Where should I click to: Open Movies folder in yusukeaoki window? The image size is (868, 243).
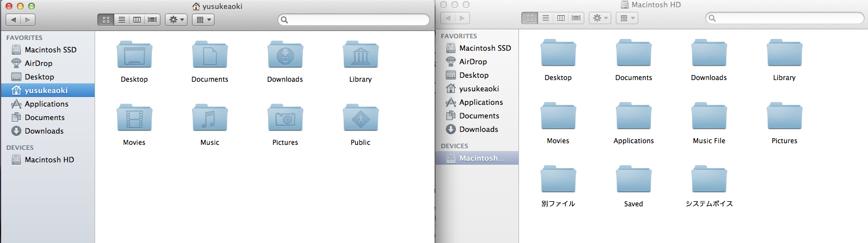pos(134,118)
